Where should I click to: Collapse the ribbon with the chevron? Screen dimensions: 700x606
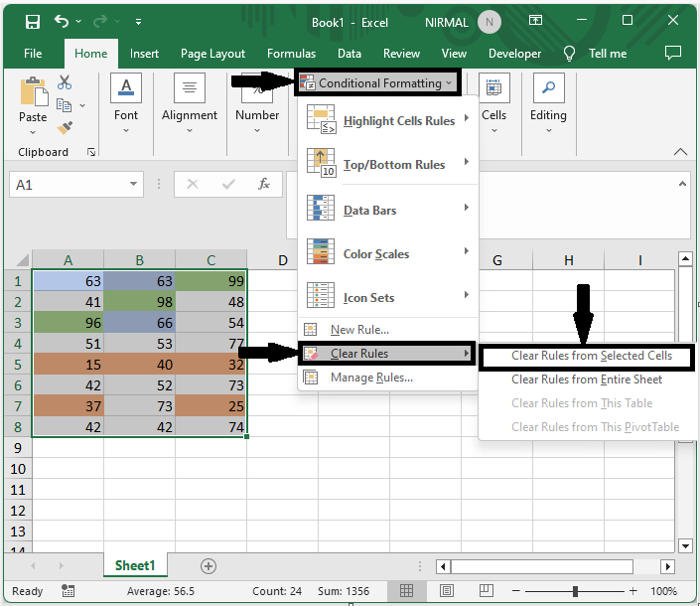(x=680, y=152)
